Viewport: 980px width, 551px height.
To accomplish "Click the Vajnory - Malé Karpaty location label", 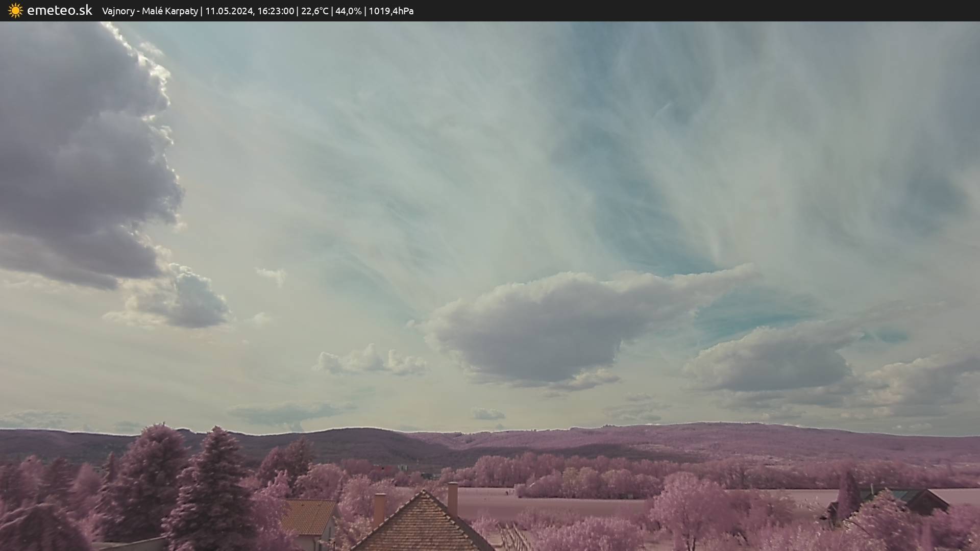I will pos(150,11).
